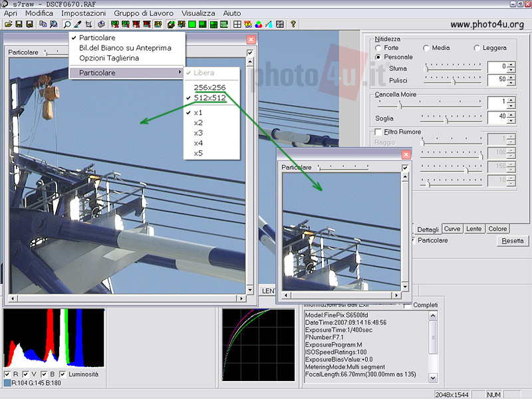Select the Media sharpness option
The height and width of the screenshot is (399, 532).
[x=426, y=48]
